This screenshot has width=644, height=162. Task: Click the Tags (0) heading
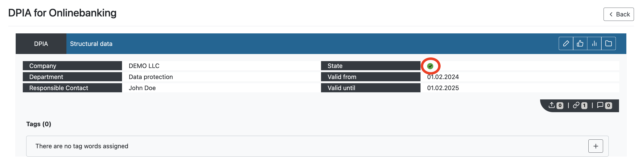[39, 124]
